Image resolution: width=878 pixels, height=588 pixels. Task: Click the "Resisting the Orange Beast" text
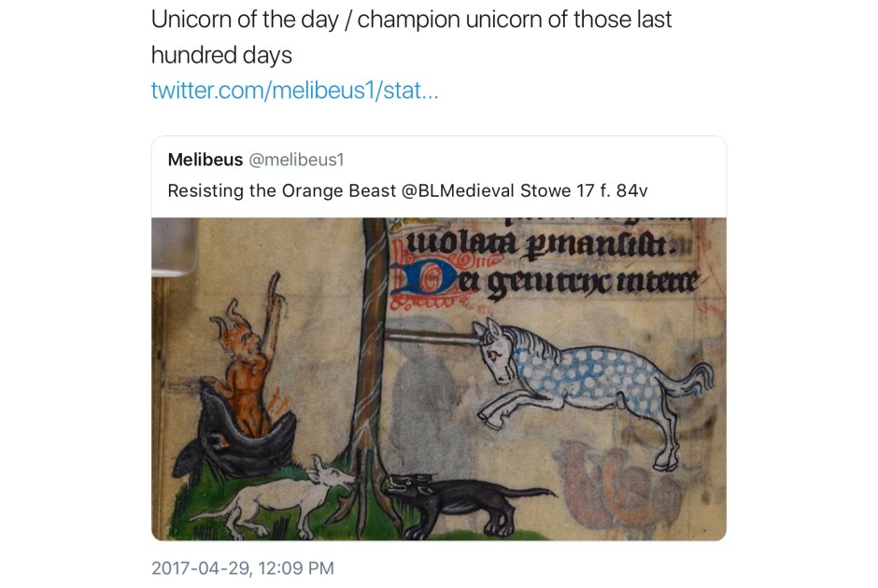(282, 190)
